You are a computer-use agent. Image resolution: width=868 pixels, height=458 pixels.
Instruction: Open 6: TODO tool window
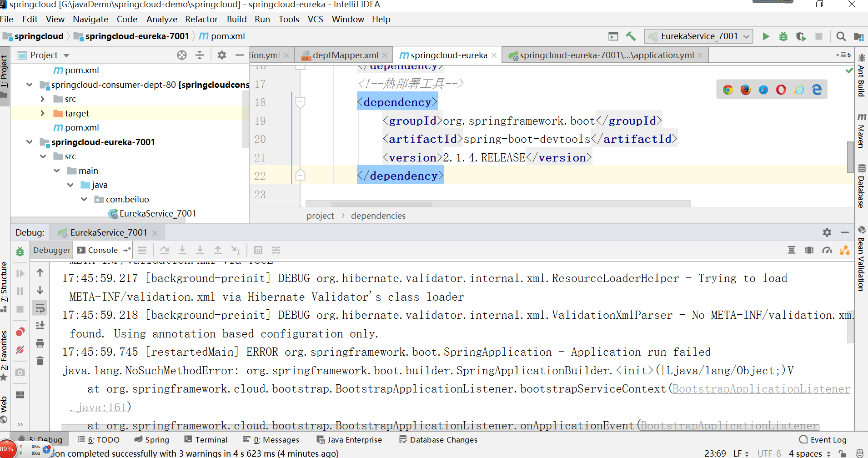(x=99, y=440)
